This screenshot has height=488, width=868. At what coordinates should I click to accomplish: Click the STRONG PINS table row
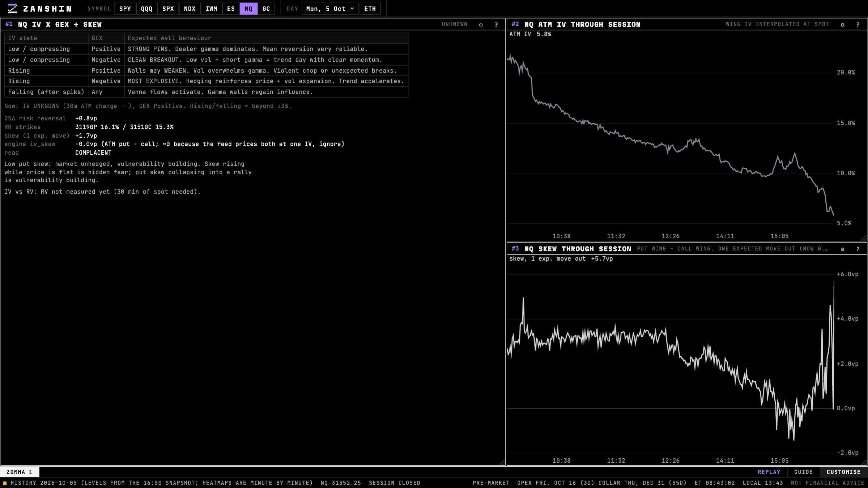pyautogui.click(x=206, y=49)
